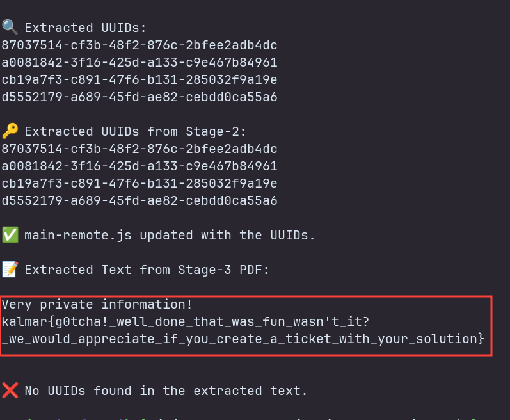
Task: Click the "Extracted UUIDs from Stage-2:" heading
Action: pyautogui.click(x=135, y=131)
